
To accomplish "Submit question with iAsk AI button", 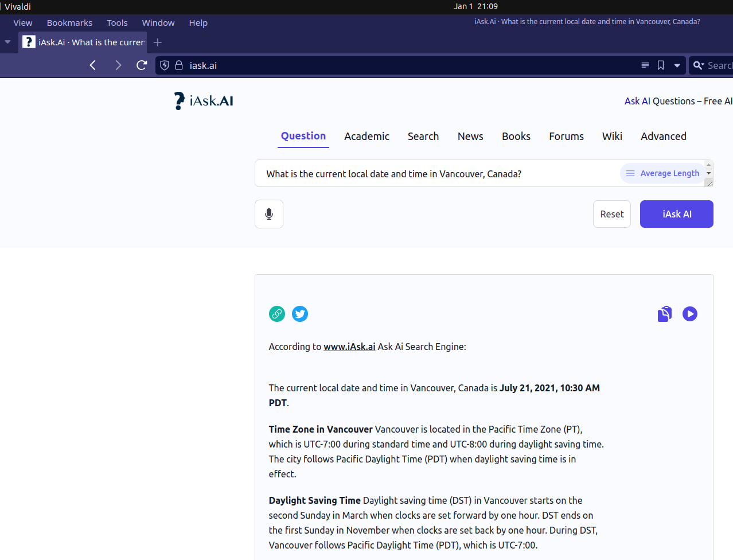I will pos(677,214).
